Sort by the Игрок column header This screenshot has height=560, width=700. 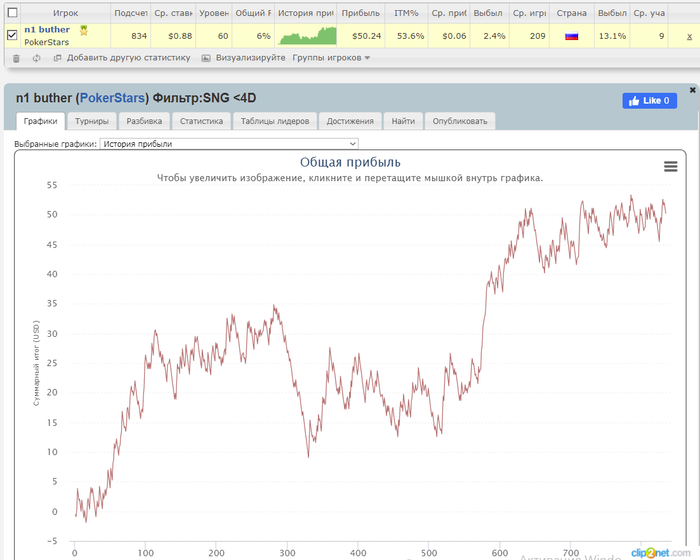point(65,13)
